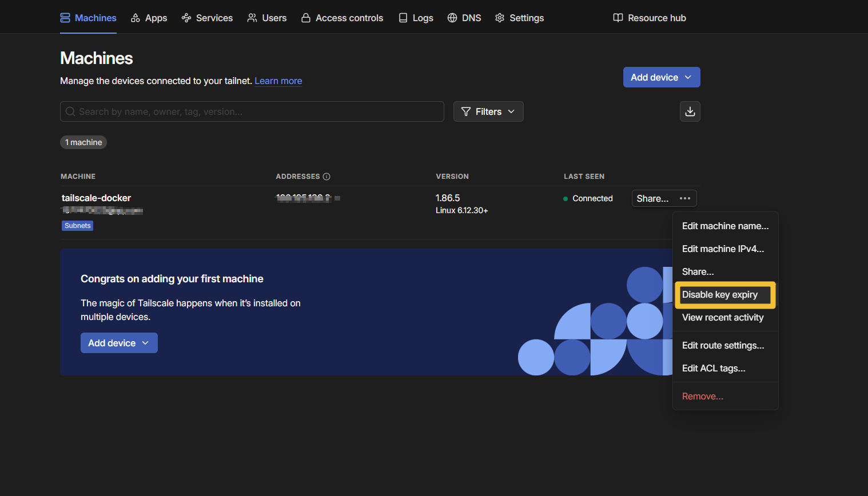Focus the machine search input field
The width and height of the screenshot is (868, 496).
(x=252, y=111)
